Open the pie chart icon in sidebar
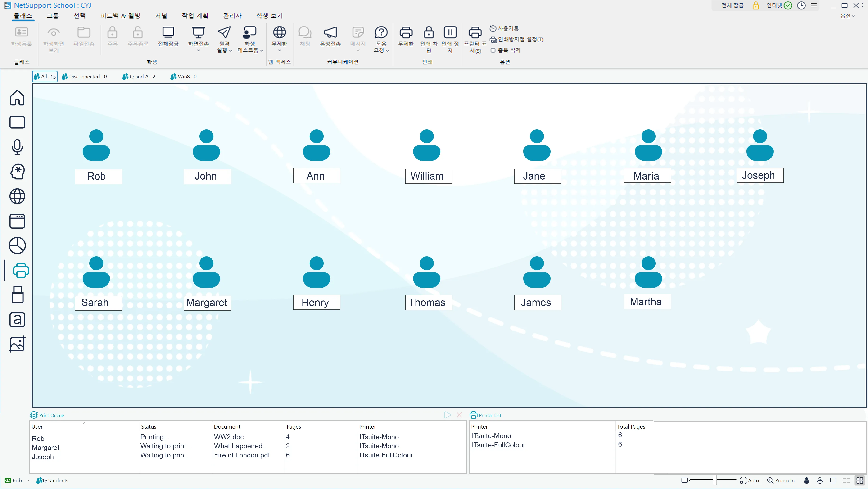This screenshot has width=868, height=489. (17, 245)
